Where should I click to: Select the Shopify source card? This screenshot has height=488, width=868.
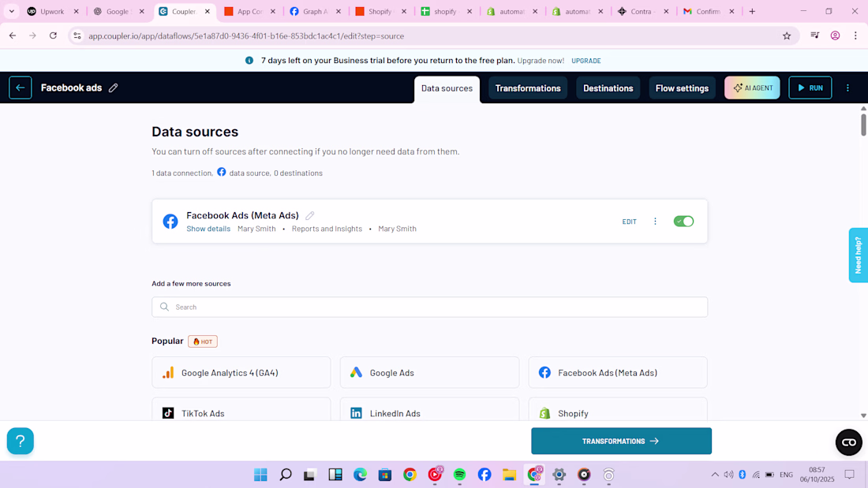618,409
